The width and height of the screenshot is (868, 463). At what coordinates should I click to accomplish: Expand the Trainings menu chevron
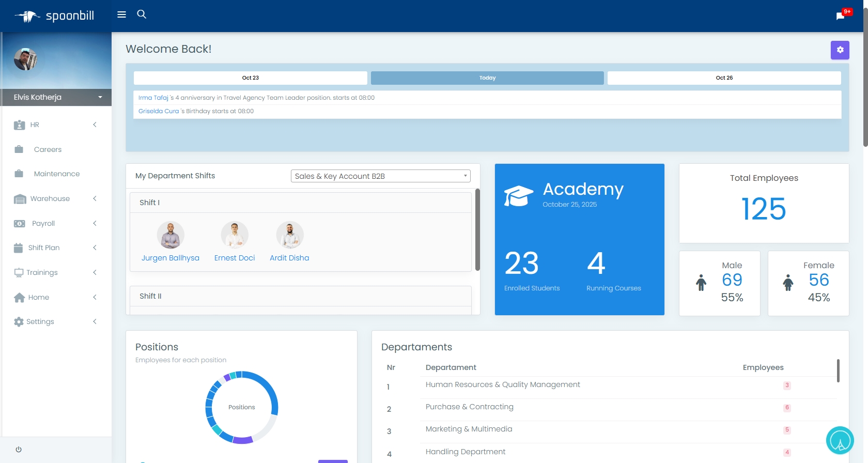tap(95, 272)
